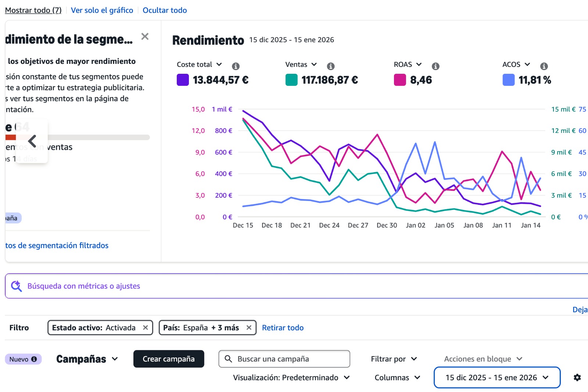Click the info icon next to ROAS
The width and height of the screenshot is (588, 392).
[x=435, y=66]
